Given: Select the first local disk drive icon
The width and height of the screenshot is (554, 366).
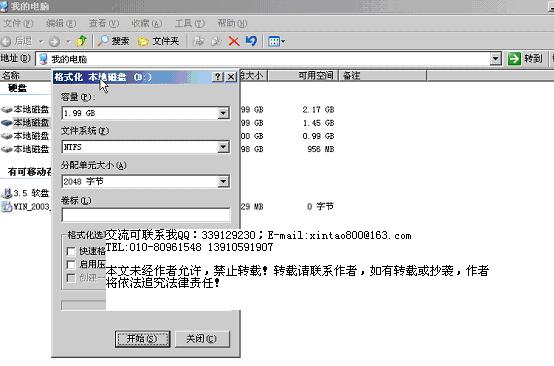Looking at the screenshot, I should (x=6, y=110).
